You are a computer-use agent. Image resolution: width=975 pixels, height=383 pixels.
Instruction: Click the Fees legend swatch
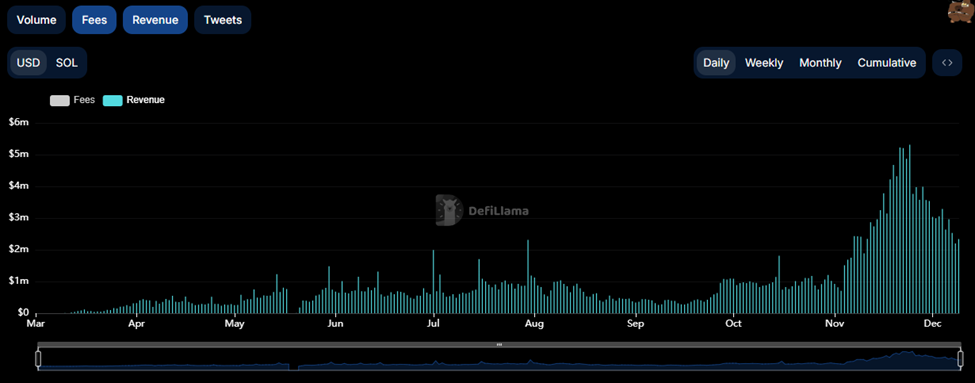[60, 100]
